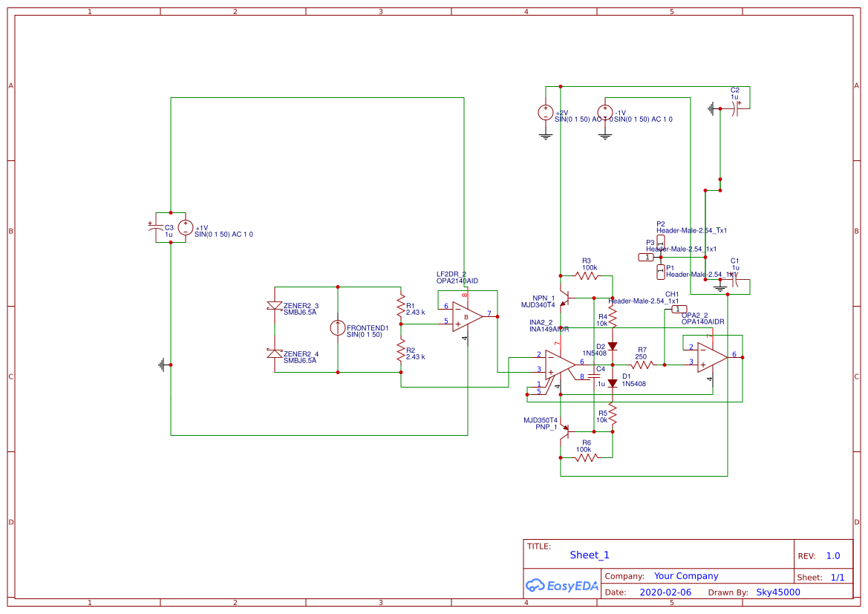The height and width of the screenshot is (614, 868).
Task: Select the -1V voltage source symbol
Action: [605, 113]
